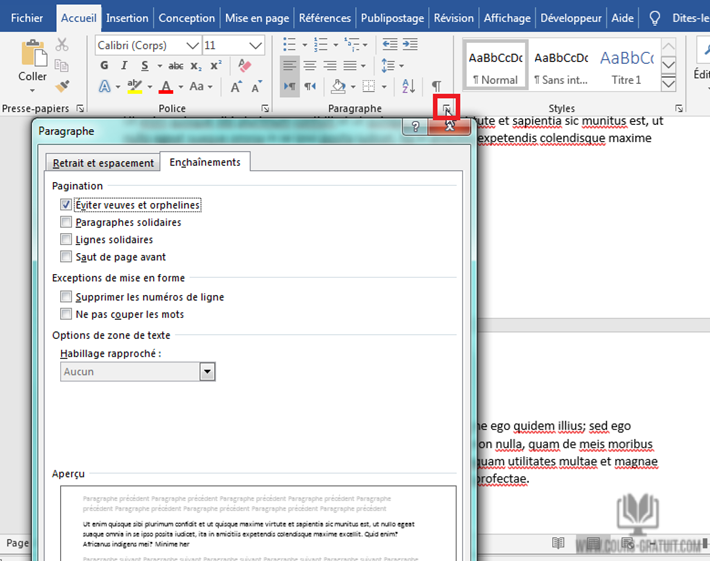Toggle italic formatting in Police group
Image resolution: width=710 pixels, height=561 pixels.
pos(125,66)
